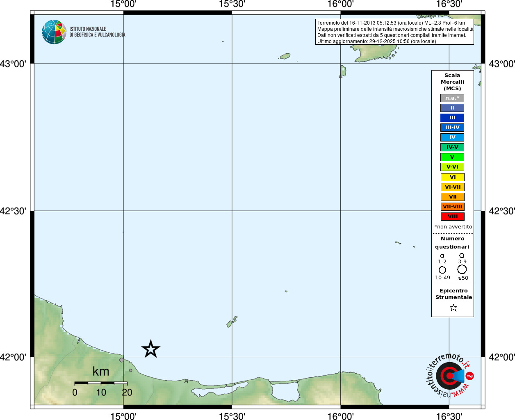The height and width of the screenshot is (420, 515).
Task: Click the INGV globe logo
Action: point(54,32)
